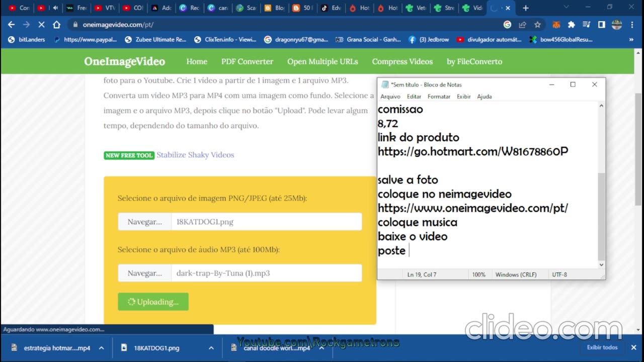Open the ClixTen.info bookmark

(x=225, y=39)
